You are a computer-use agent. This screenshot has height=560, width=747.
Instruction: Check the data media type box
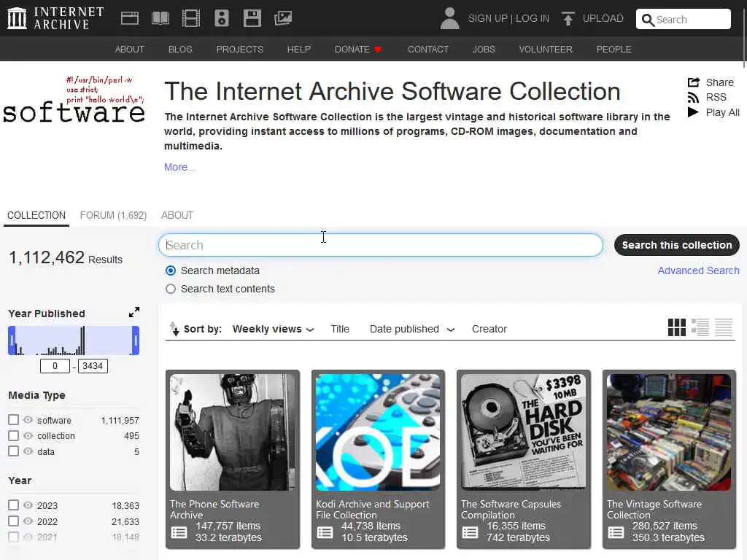click(x=13, y=451)
